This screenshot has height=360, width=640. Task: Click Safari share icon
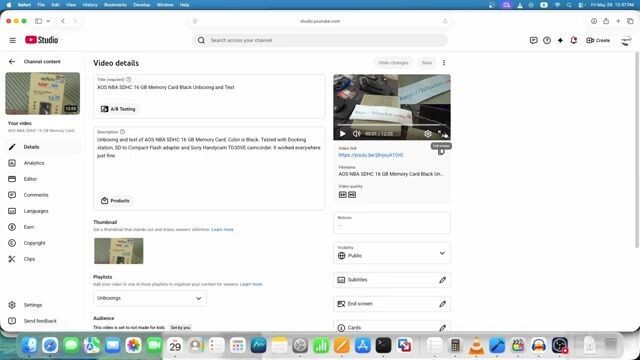tap(606, 21)
